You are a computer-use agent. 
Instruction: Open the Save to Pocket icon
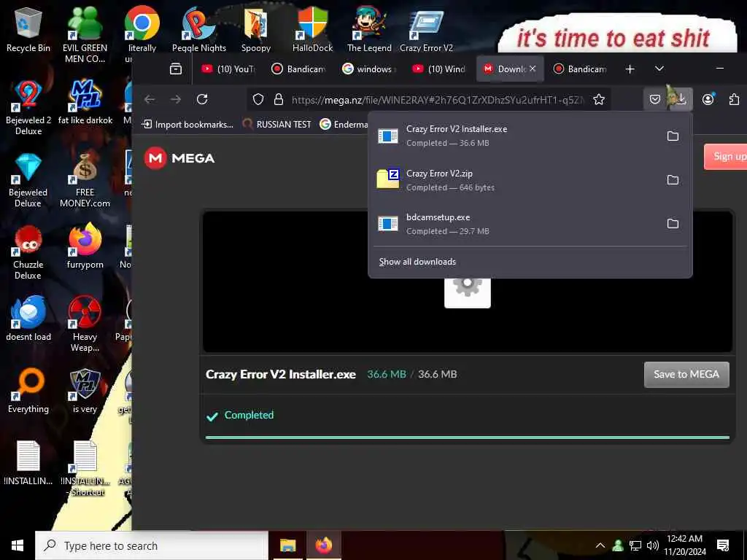655,99
